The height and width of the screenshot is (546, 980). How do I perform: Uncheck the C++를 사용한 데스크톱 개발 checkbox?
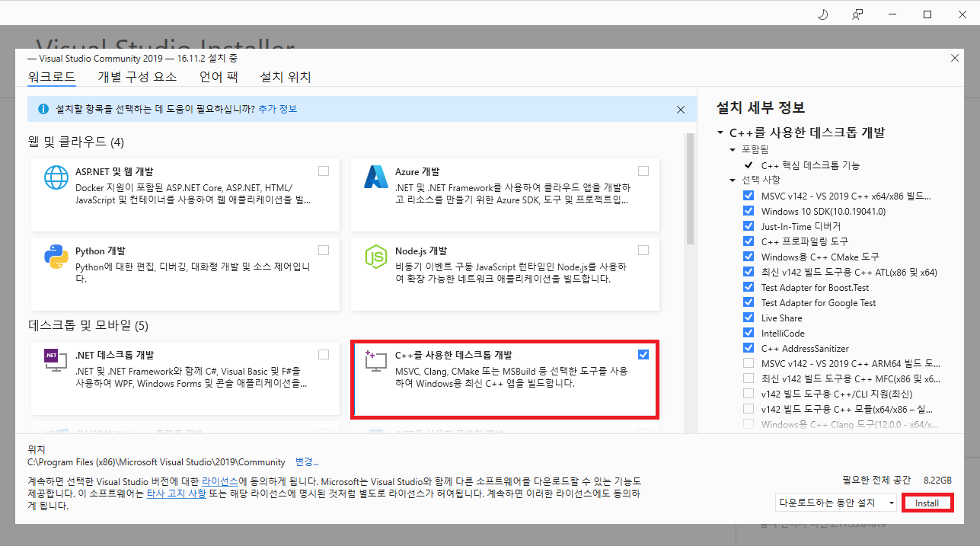pos(643,354)
